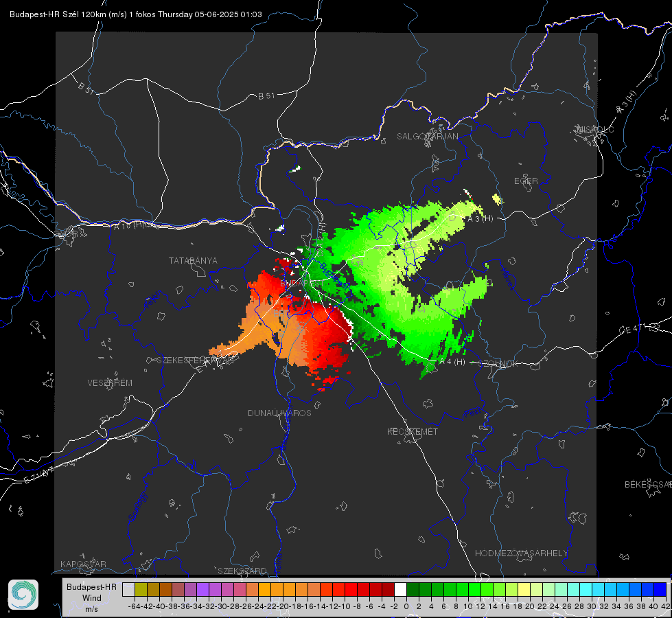This screenshot has width=672, height=618.
Task: Click the dark green swatch between 0 and 2
Action: (413, 590)
